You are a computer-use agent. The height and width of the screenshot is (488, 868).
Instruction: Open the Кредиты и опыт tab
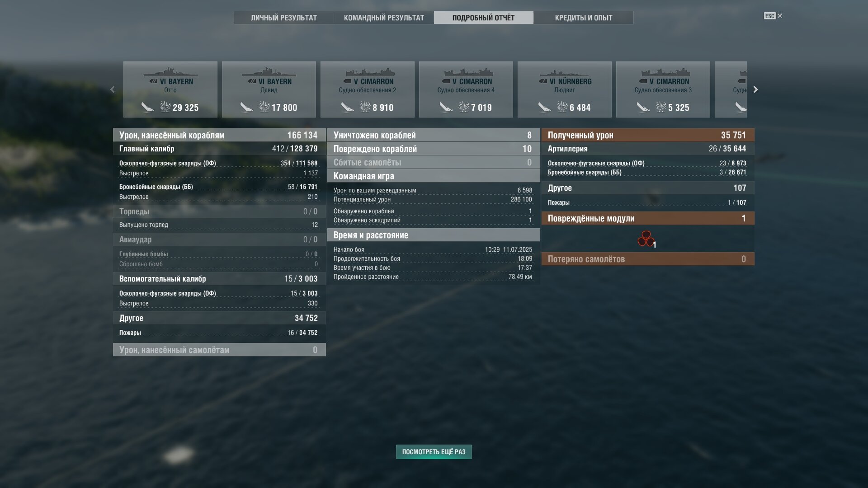[584, 18]
